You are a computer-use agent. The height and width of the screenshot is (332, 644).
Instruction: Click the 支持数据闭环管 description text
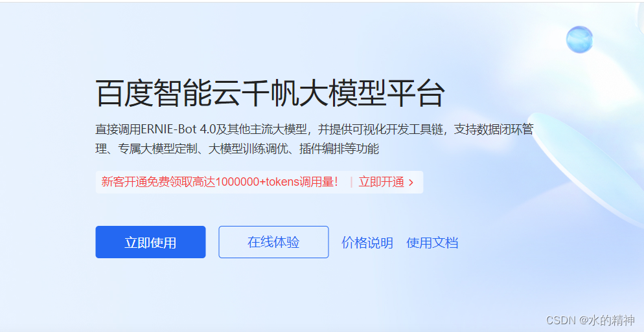click(x=494, y=129)
